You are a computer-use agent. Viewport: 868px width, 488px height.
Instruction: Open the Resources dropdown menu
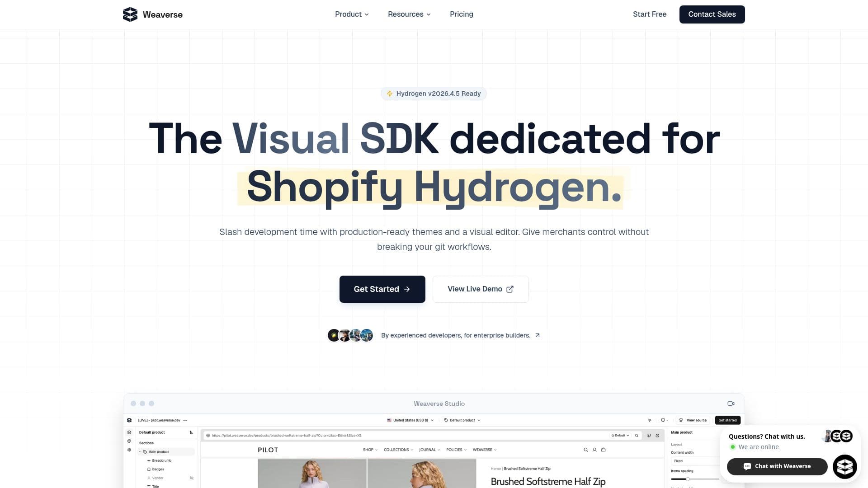[x=409, y=14]
